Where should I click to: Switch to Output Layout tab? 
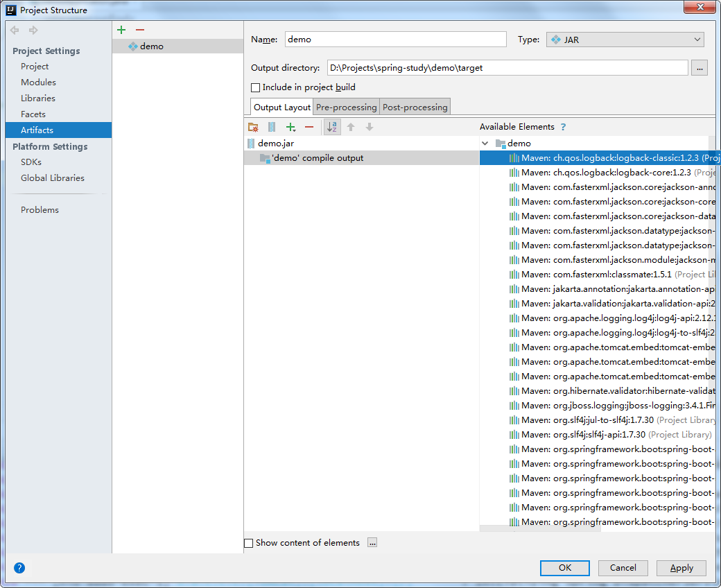point(282,107)
